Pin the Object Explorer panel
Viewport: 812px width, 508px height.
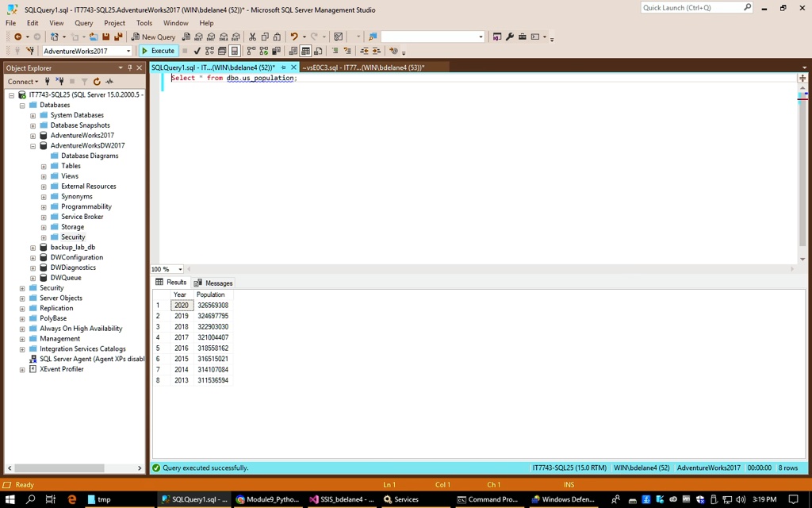[130, 68]
